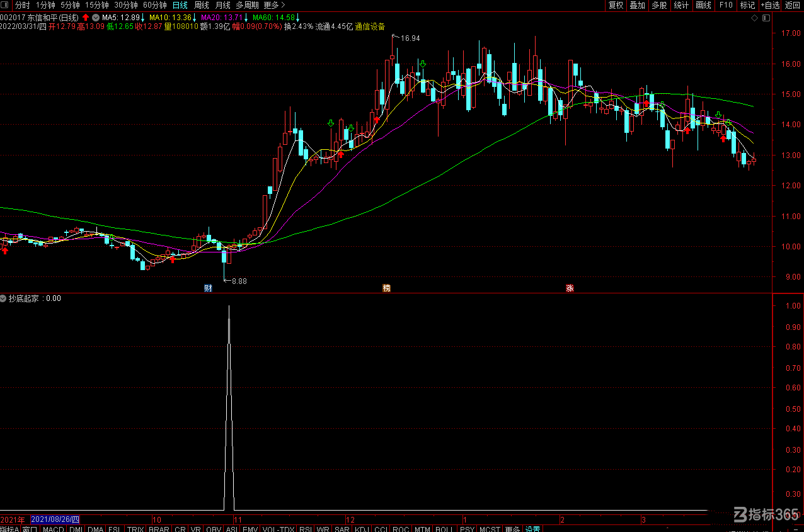Select the SAR indicator
The width and height of the screenshot is (804, 532).
click(x=342, y=529)
